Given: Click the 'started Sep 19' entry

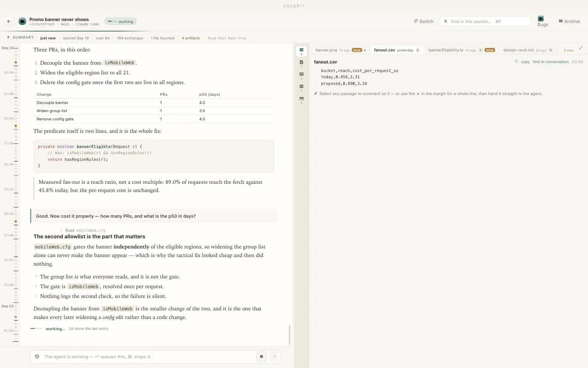Looking at the screenshot, I should point(76,38).
